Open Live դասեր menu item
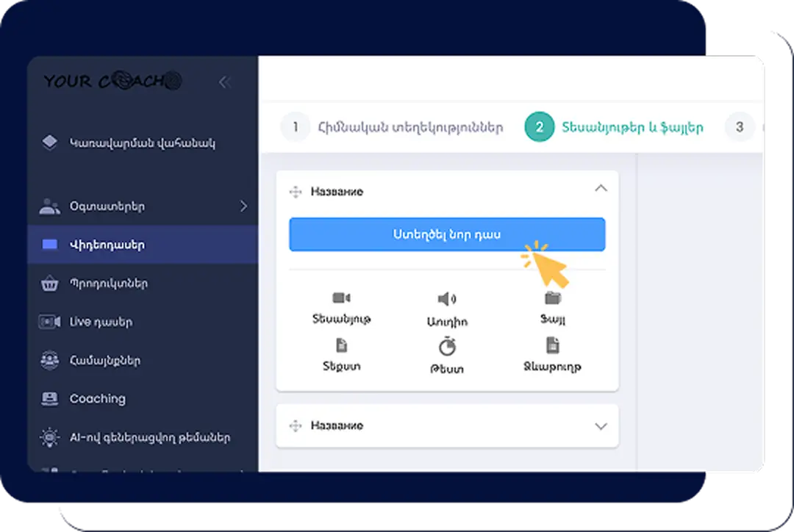The height and width of the screenshot is (532, 794). pyautogui.click(x=143, y=321)
